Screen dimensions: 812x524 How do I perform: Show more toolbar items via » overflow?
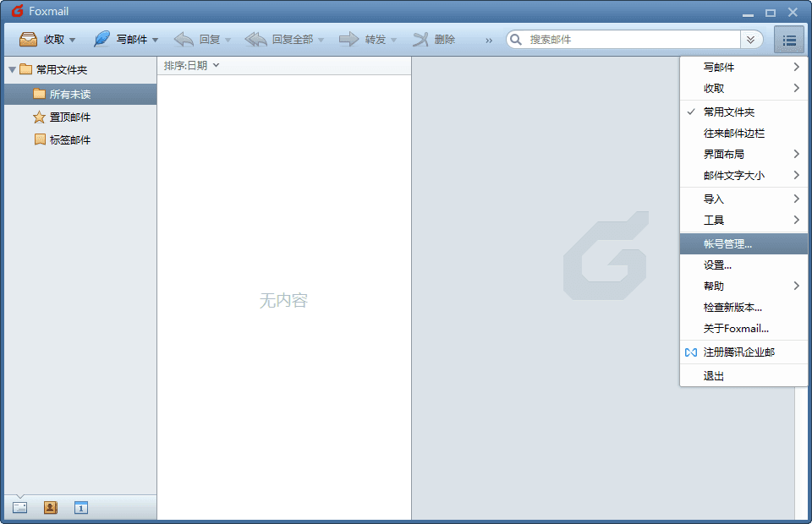coord(489,41)
